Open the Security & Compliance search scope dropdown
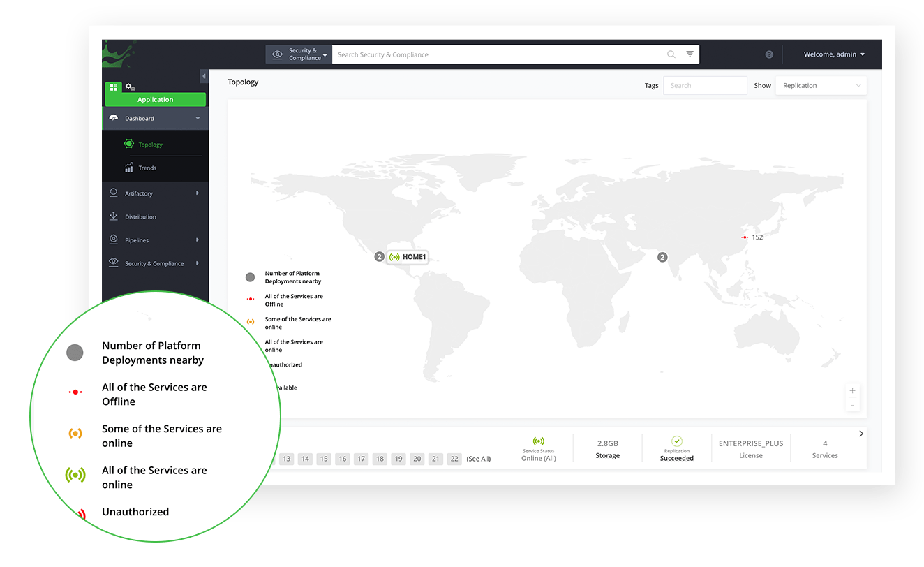Viewport: 924px width, 567px height. [x=299, y=54]
